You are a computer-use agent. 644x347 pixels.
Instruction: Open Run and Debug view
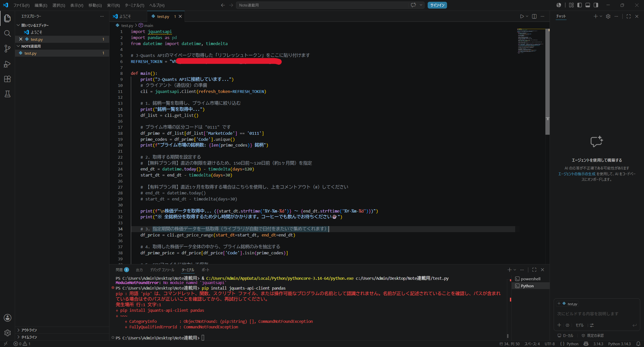[x=8, y=64]
